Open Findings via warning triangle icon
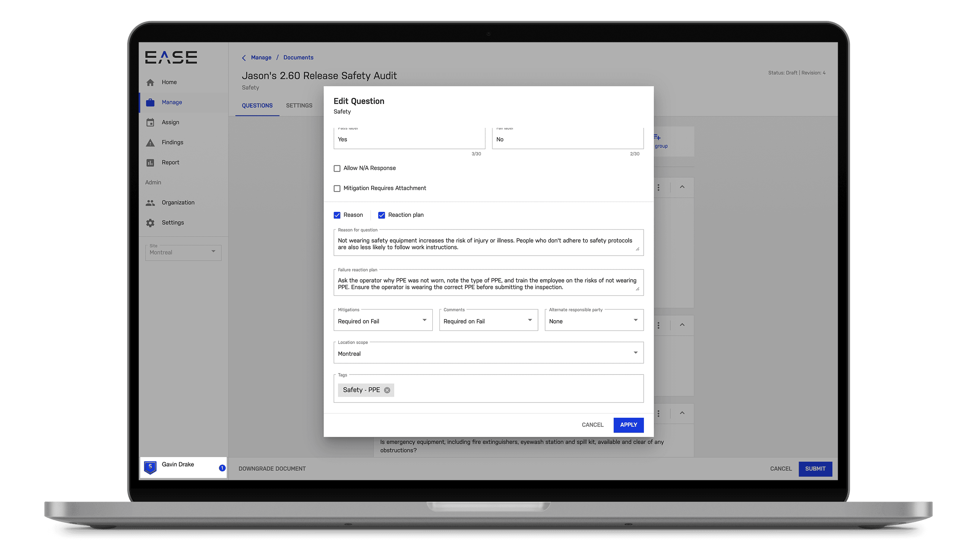Viewport: 980px width, 554px height. [151, 142]
